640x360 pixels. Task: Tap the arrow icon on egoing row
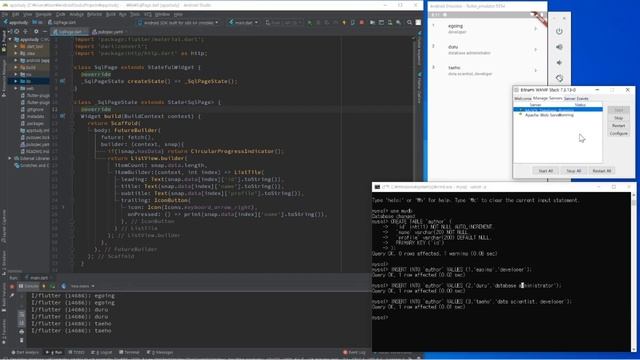click(x=536, y=29)
